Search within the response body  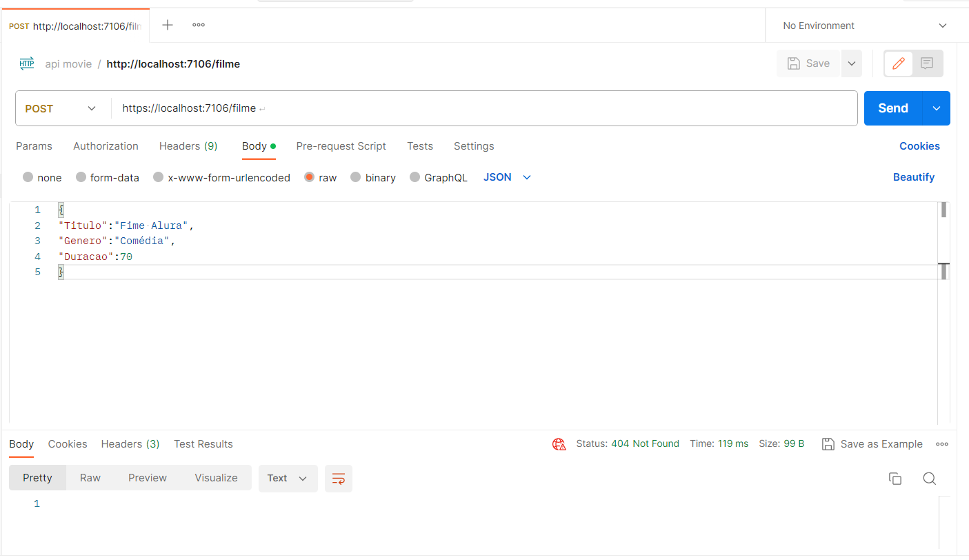pos(929,479)
